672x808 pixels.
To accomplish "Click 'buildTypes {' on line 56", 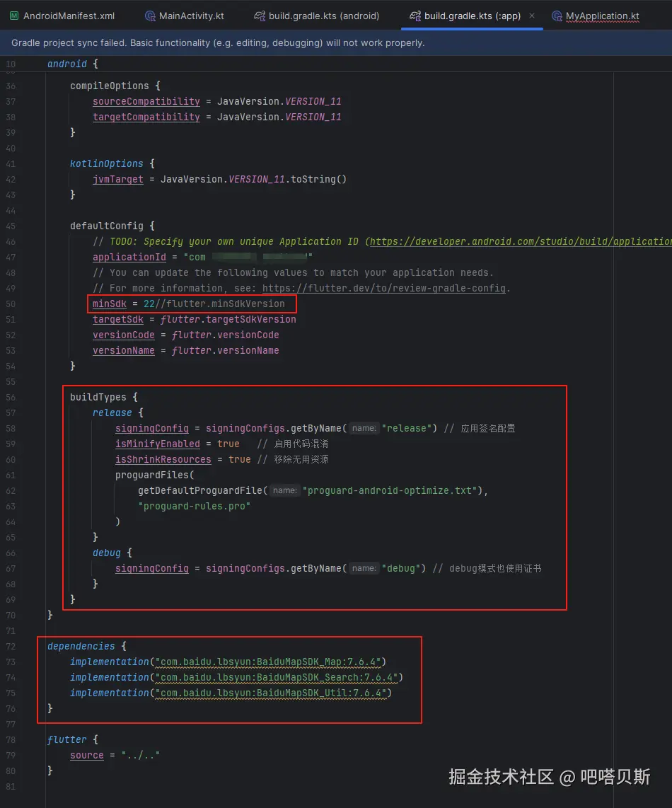I will tap(104, 398).
